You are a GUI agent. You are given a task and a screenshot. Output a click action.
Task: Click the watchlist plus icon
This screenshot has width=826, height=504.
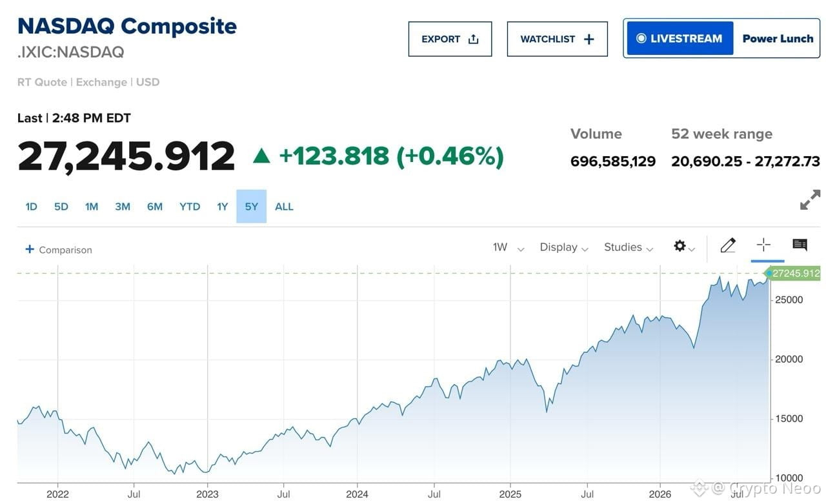click(x=589, y=39)
